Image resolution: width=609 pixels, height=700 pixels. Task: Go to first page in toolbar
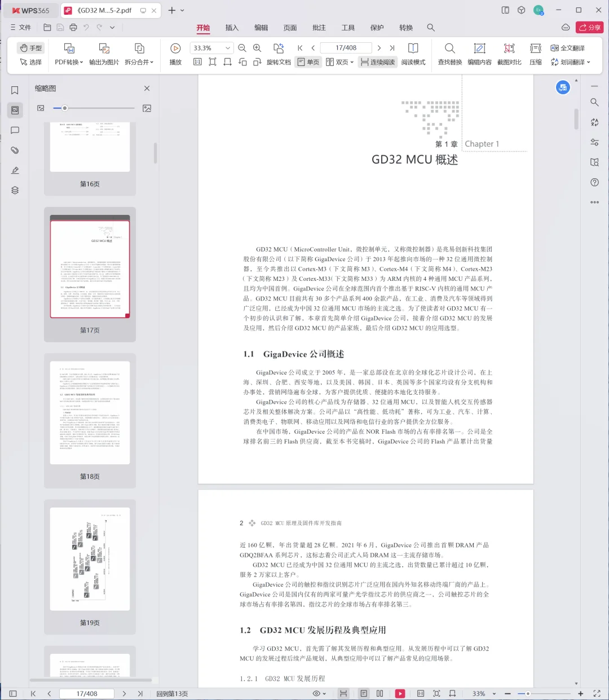tap(300, 48)
